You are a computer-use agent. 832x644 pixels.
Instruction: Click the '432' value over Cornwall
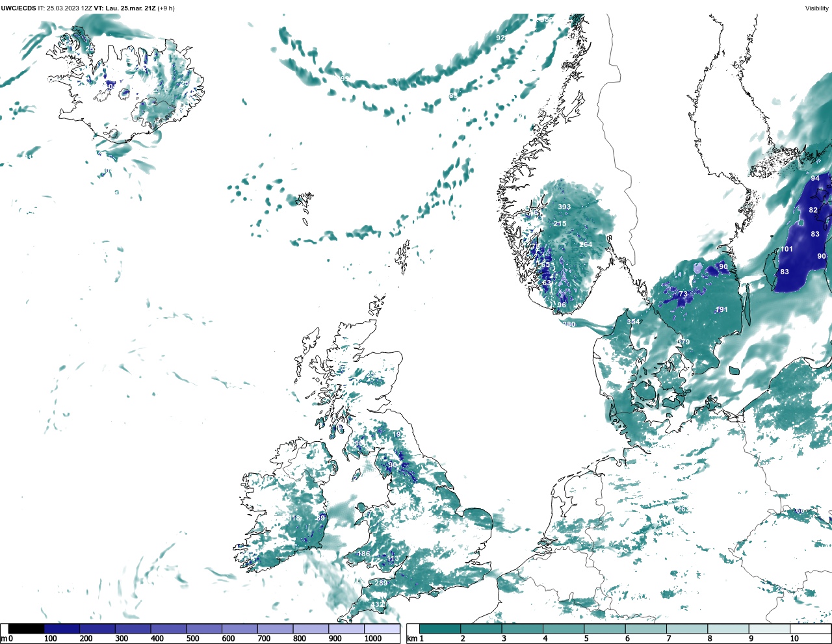(377, 604)
